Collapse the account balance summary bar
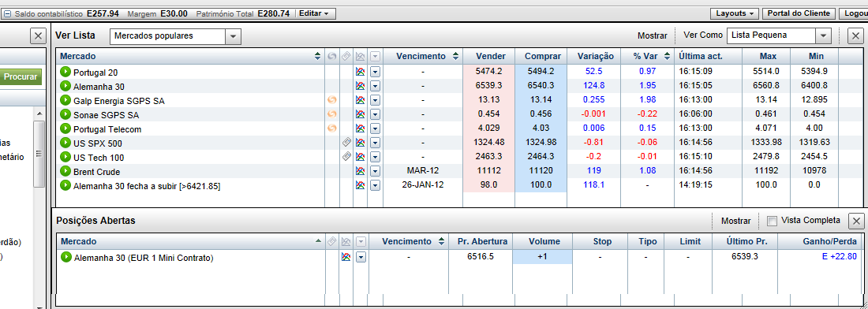Screen dimensions: 868x309 [x=7, y=13]
